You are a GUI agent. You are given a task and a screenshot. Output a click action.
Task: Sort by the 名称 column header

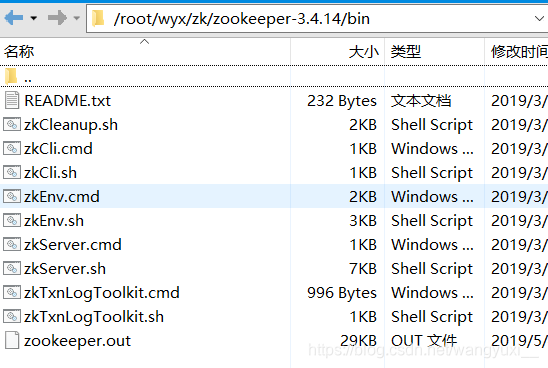tap(19, 52)
